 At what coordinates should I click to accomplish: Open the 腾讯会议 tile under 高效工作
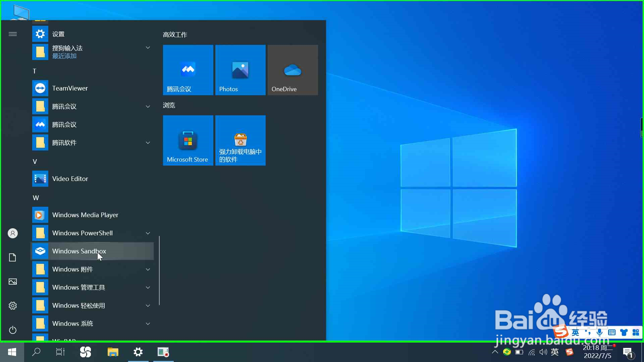tap(188, 70)
